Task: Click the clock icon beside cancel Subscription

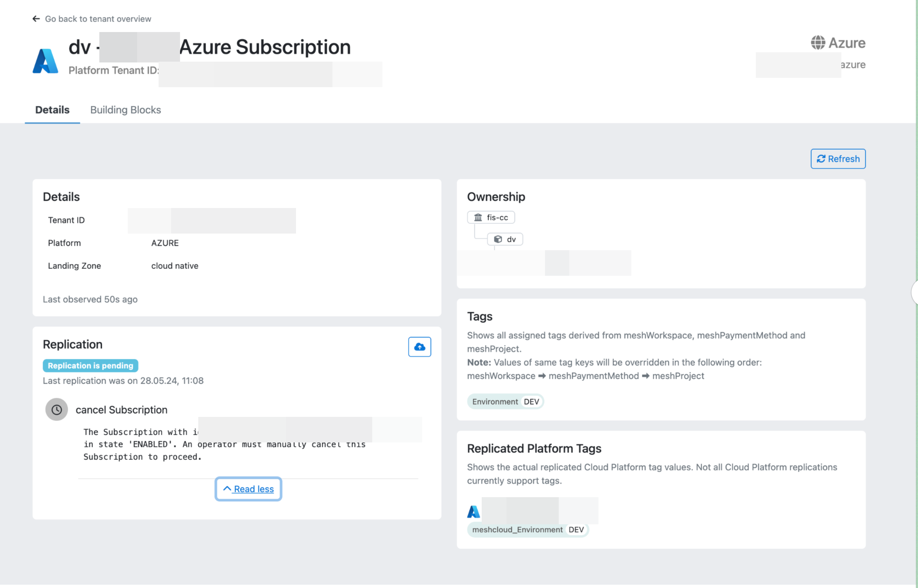Action: click(56, 410)
